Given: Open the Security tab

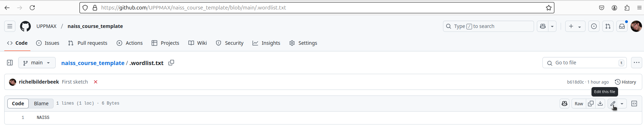Looking at the screenshot, I should (230, 43).
